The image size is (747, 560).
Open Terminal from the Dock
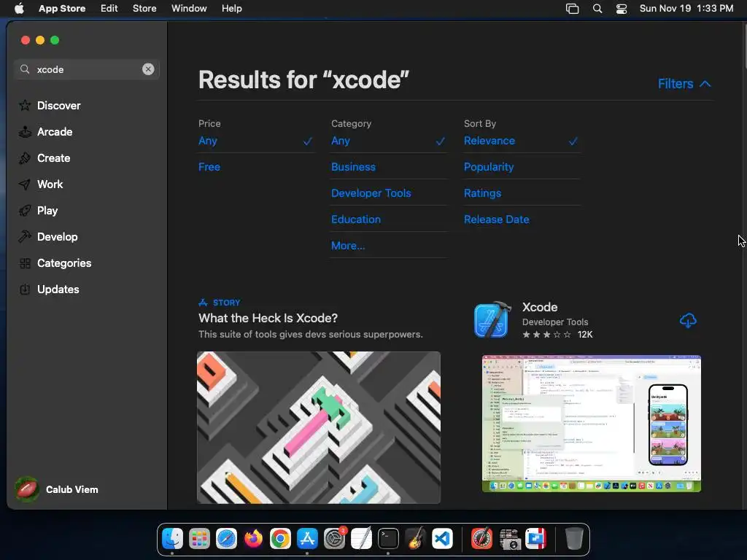click(x=388, y=539)
